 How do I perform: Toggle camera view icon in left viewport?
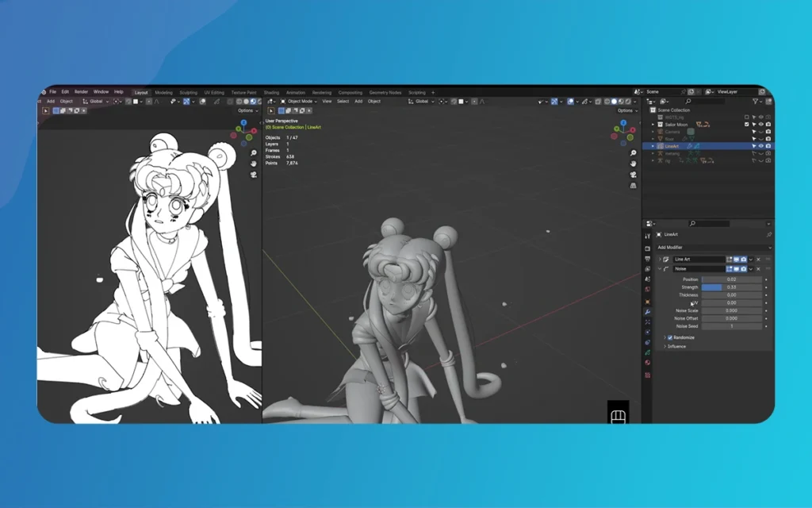click(254, 175)
